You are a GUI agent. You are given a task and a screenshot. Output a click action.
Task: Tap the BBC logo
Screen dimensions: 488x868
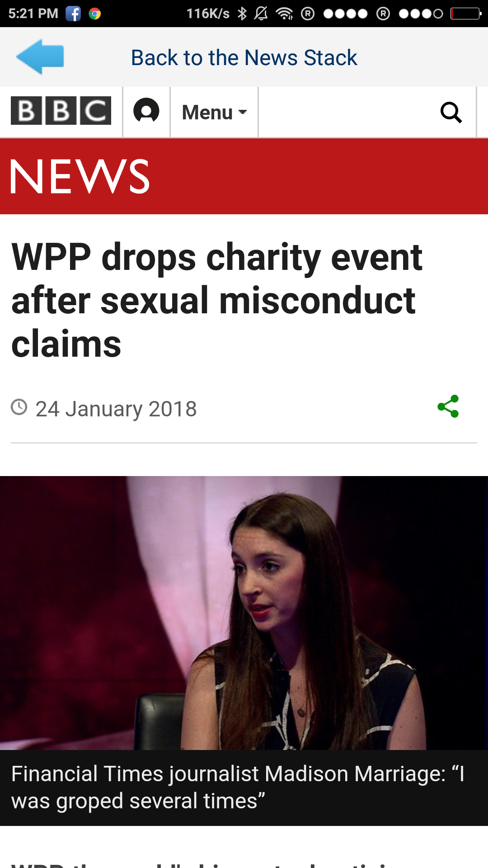tap(61, 110)
